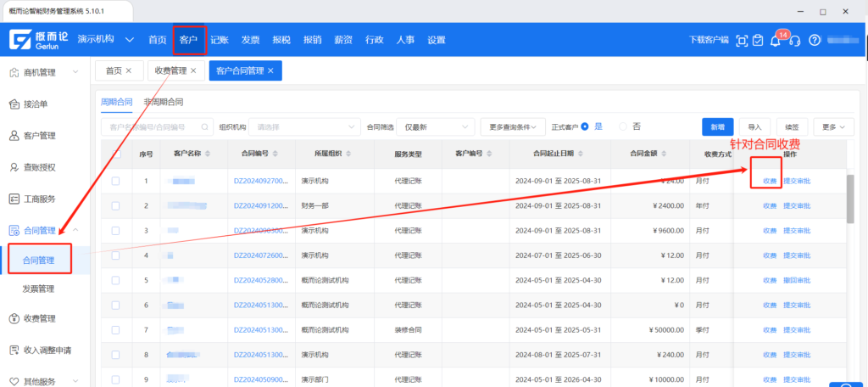The height and width of the screenshot is (387, 868).
Task: Click the 其他服务 sidebar icon
Action: point(15,381)
